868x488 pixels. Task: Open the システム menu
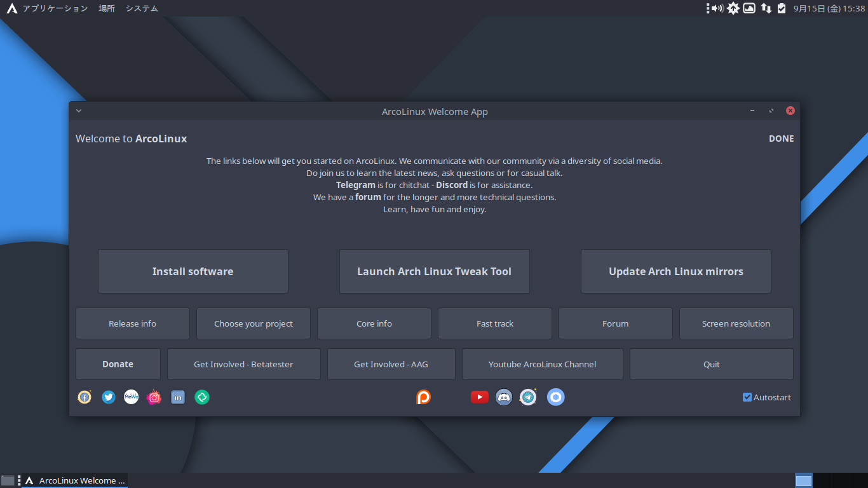pyautogui.click(x=142, y=8)
